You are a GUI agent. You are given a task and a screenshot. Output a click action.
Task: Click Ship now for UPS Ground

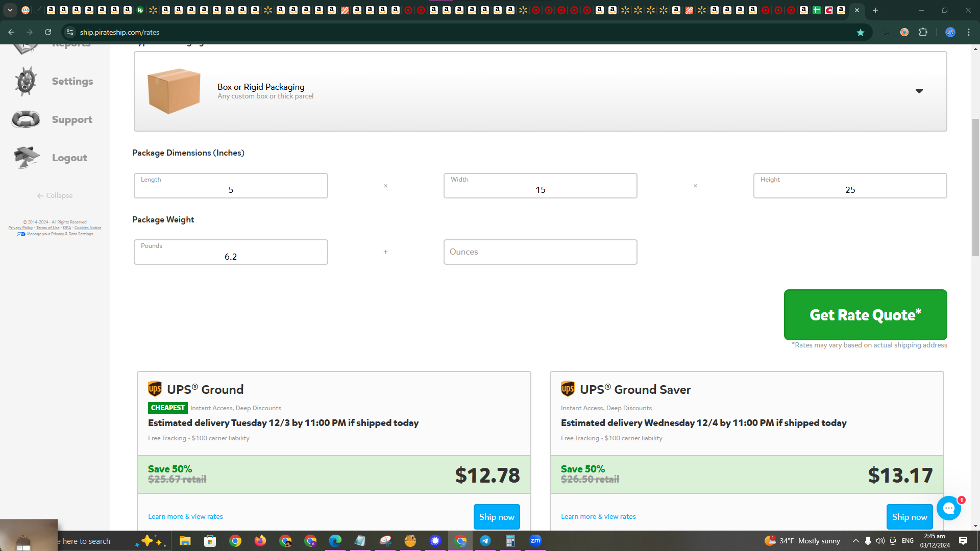tap(497, 517)
